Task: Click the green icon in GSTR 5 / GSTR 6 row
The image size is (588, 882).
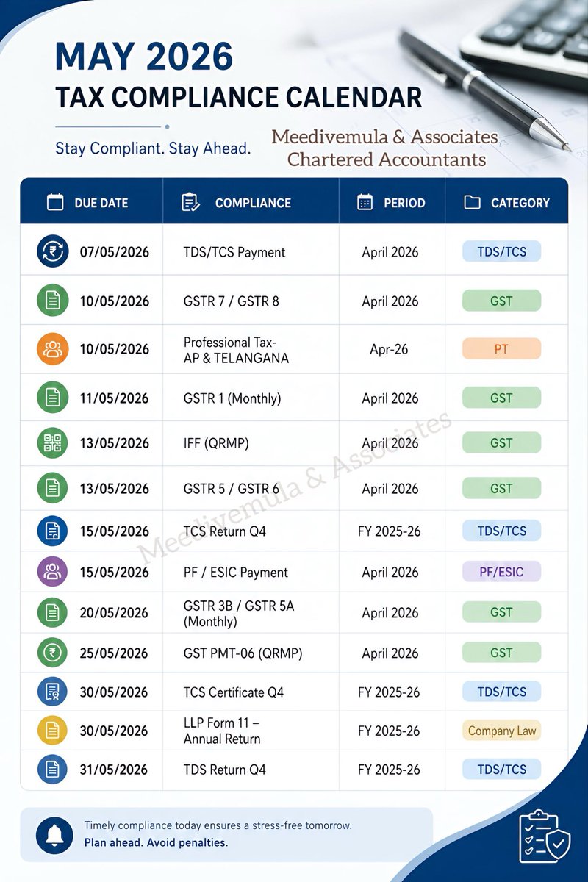Action: click(52, 488)
